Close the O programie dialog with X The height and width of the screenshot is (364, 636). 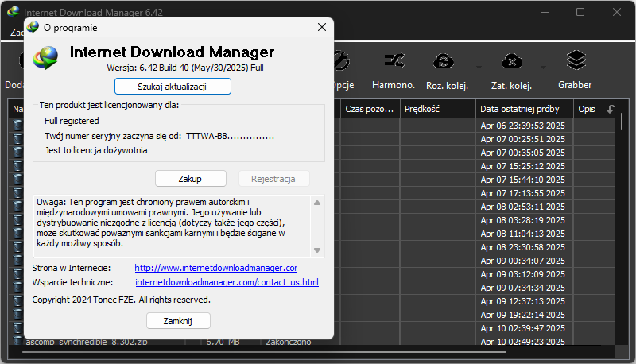(322, 27)
